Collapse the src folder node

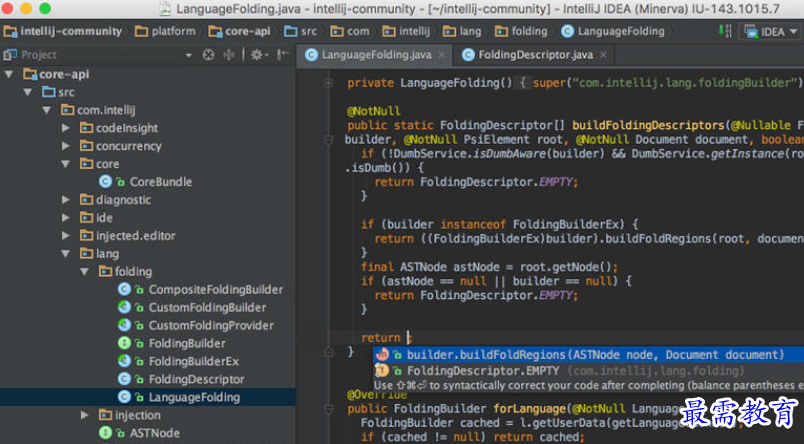coord(28,92)
